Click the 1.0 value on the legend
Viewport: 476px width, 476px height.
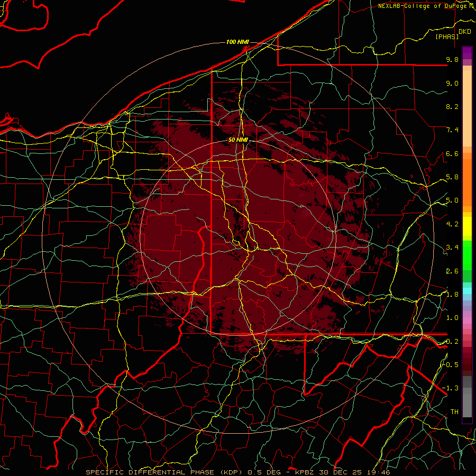(452, 318)
